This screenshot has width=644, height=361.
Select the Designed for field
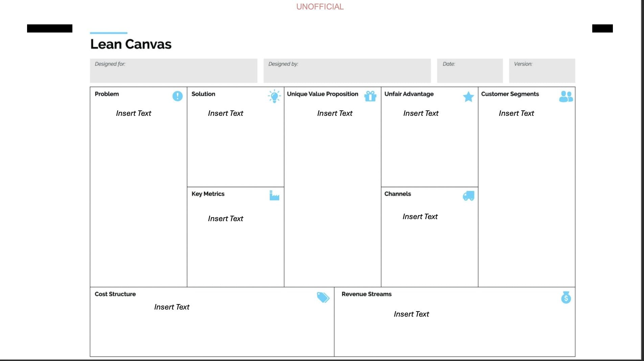(174, 71)
